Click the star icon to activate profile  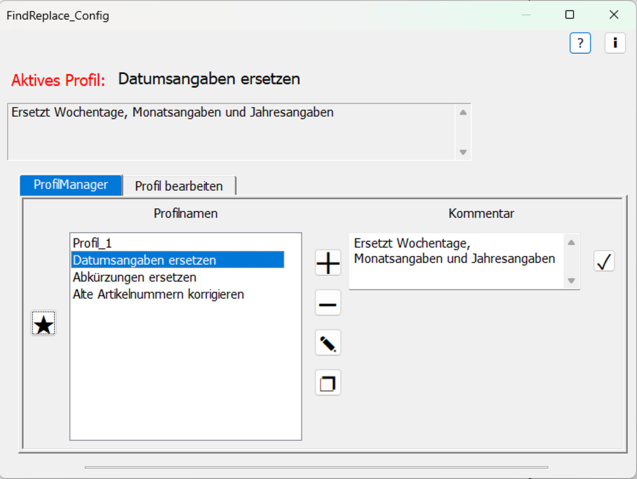[43, 324]
